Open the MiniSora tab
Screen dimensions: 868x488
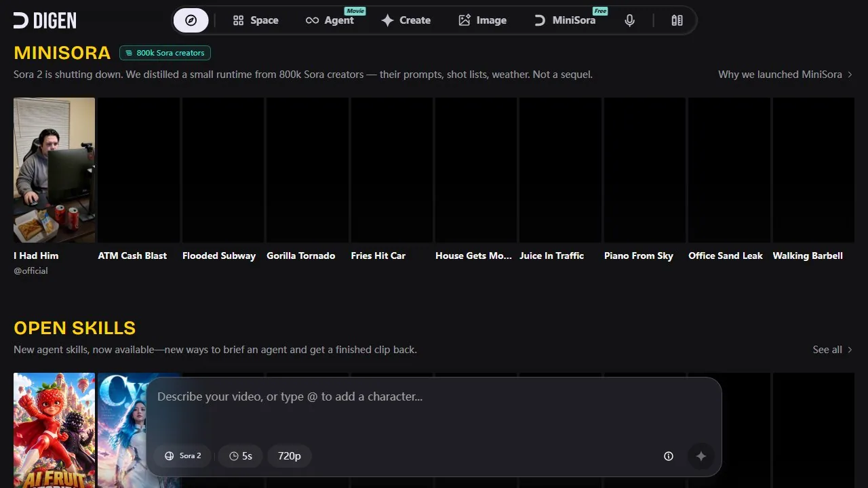(x=565, y=20)
